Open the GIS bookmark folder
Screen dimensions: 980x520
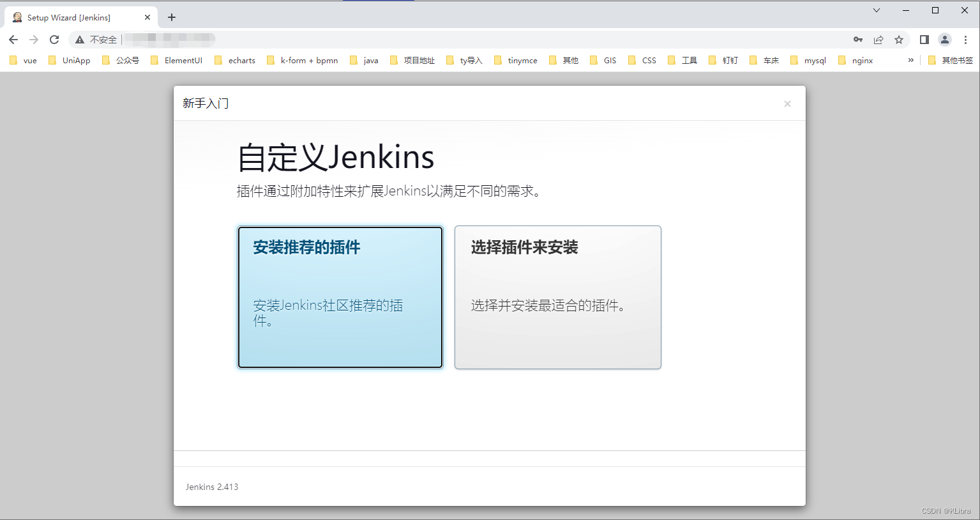(603, 61)
